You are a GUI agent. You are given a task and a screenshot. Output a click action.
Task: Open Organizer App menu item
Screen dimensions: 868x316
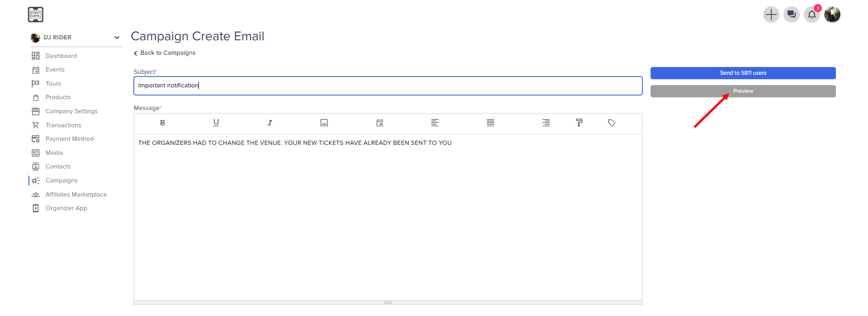pos(66,208)
